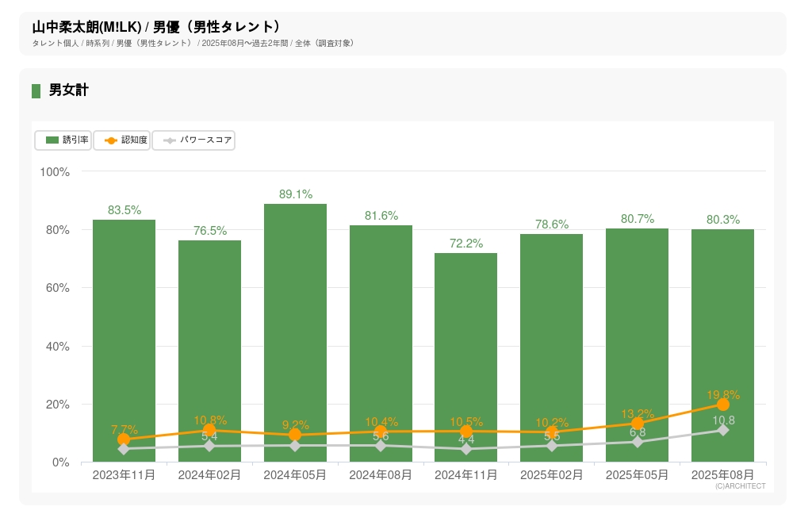Toggle the パワースコア legend series

coord(193,140)
